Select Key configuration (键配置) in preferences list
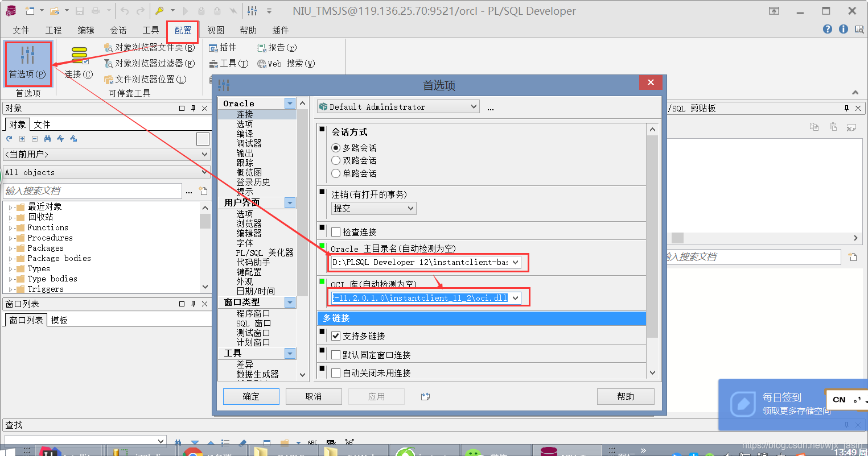The height and width of the screenshot is (456, 868). click(x=249, y=272)
